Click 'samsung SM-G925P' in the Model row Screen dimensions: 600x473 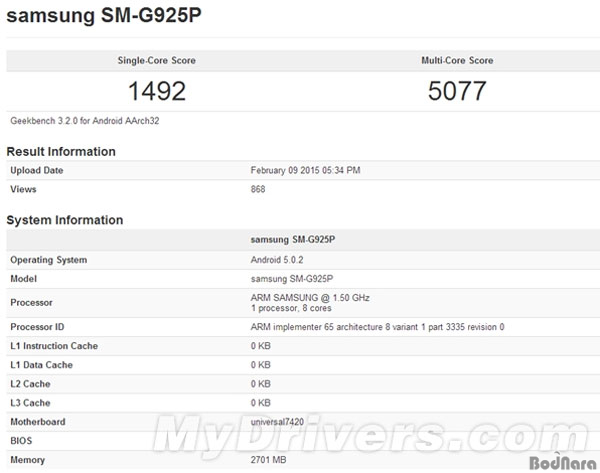point(292,279)
